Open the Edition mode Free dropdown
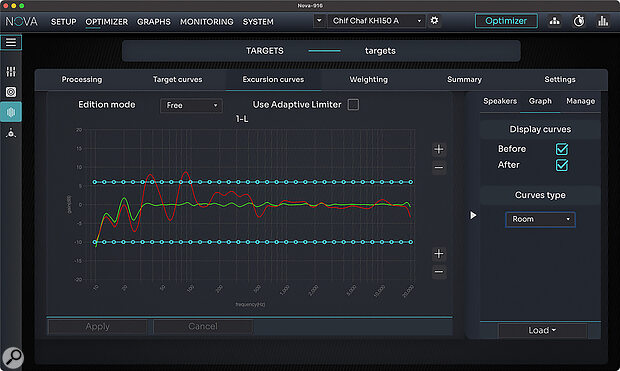Screen dimensions: 620x371 pos(191,106)
